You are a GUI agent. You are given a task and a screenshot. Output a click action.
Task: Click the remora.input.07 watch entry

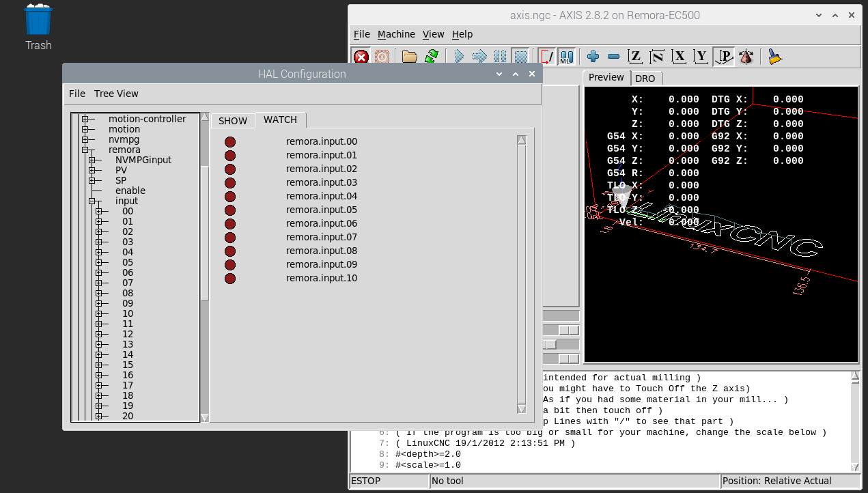click(322, 237)
